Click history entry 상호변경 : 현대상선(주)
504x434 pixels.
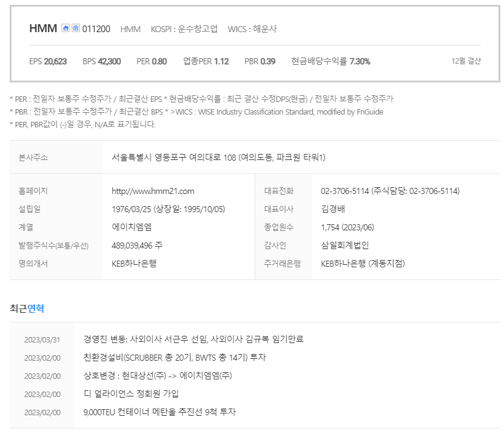(158, 376)
